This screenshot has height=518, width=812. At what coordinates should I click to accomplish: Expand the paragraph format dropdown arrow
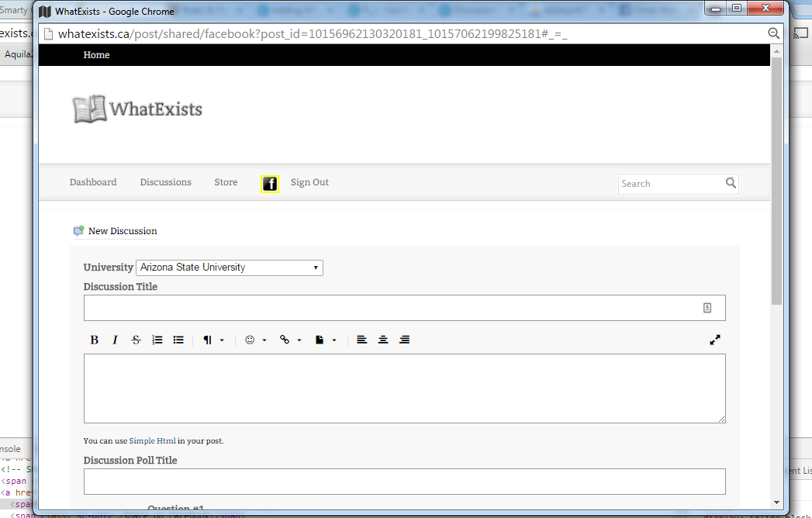click(x=222, y=340)
